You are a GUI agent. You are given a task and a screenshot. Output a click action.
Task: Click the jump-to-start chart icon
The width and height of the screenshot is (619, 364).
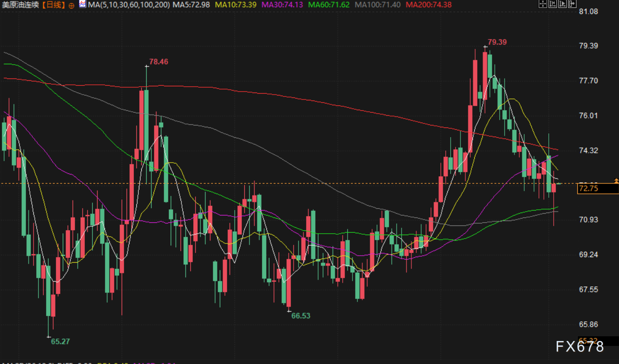552,4
